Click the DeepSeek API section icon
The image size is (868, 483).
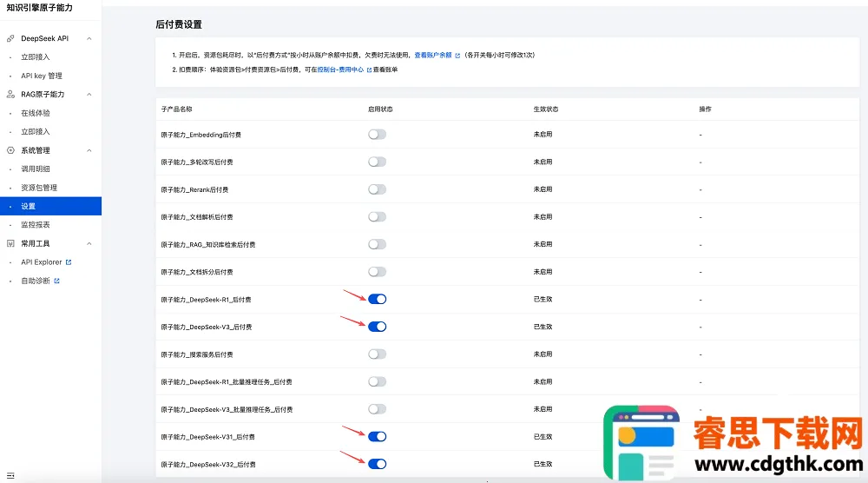coord(10,38)
